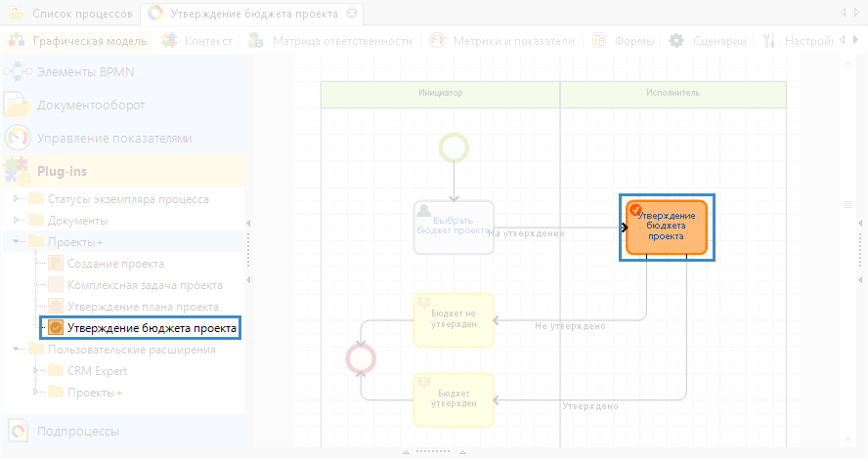Collapse the Пользовательские расширения folder

click(18, 350)
